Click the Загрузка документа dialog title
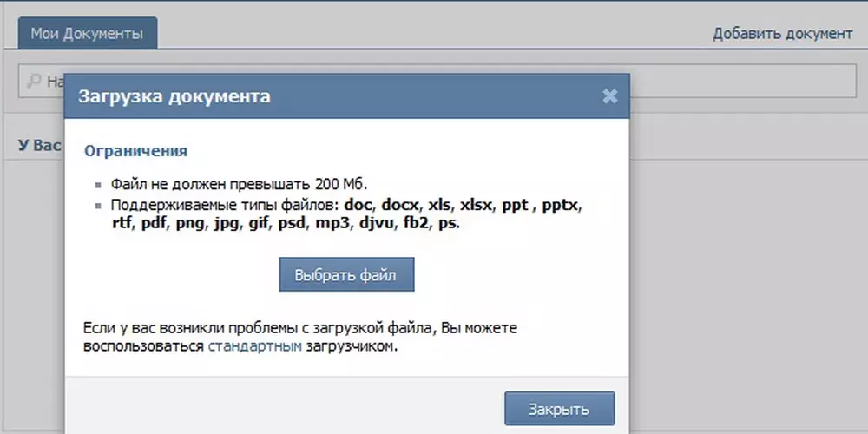Screen dimensions: 868x434 tap(174, 96)
